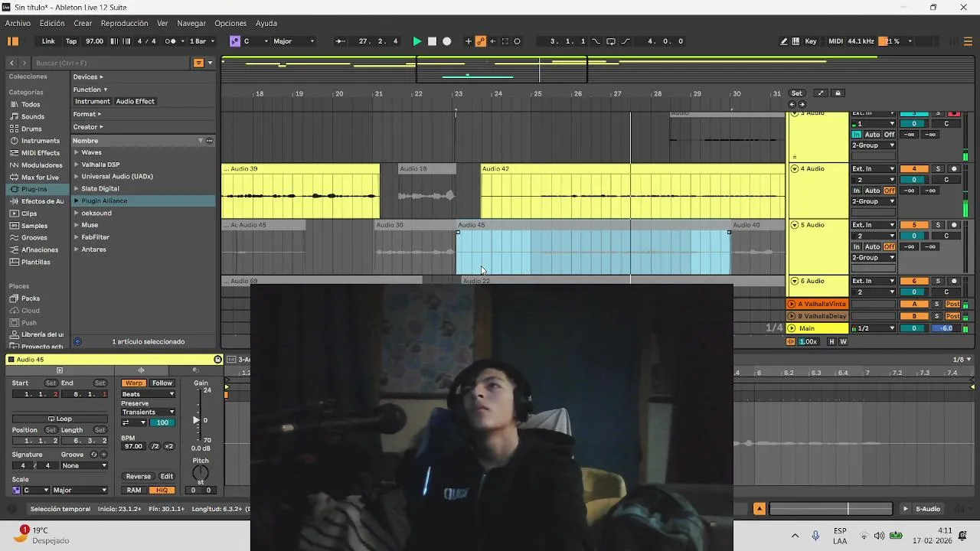Open the root note C dropdown in control bar

pyautogui.click(x=256, y=41)
